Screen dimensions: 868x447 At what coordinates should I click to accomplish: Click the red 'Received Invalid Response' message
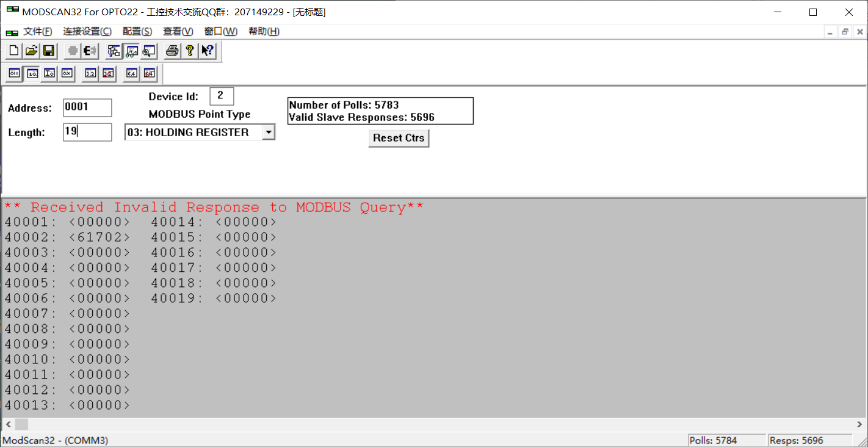point(214,208)
